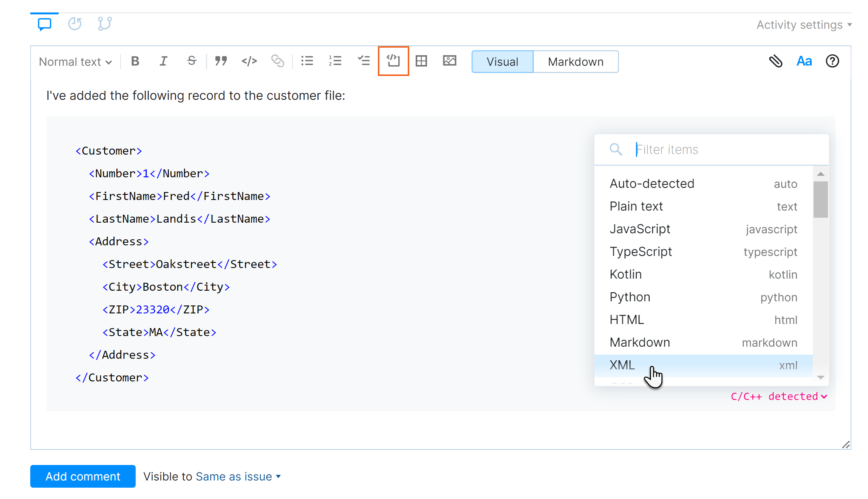
Task: Switch editor to Markdown mode
Action: [x=575, y=62]
